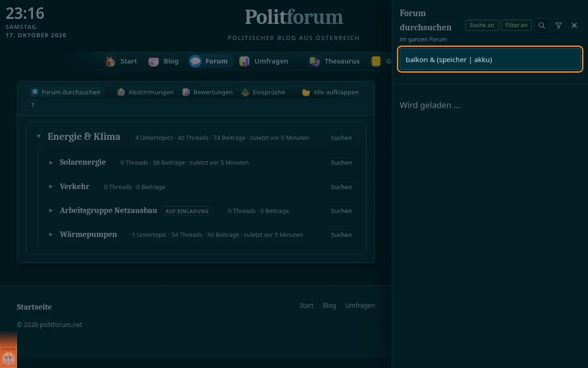Click Suchen in the Energie & Klima row
This screenshot has width=588, height=368.
tap(341, 138)
